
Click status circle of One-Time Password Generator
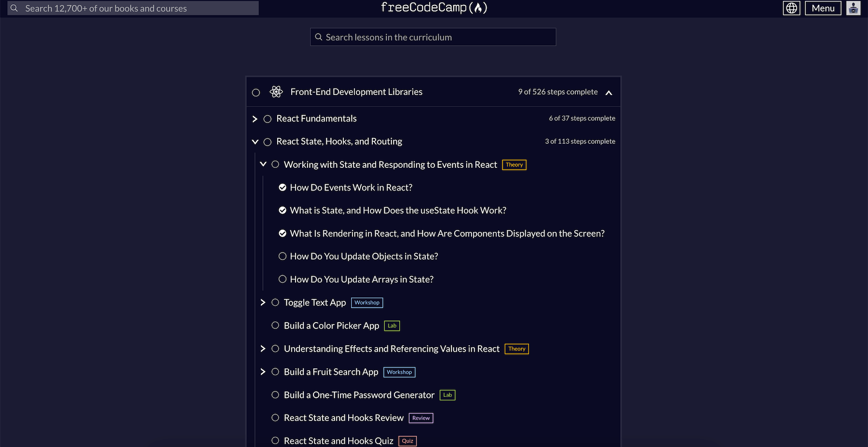[x=275, y=395]
